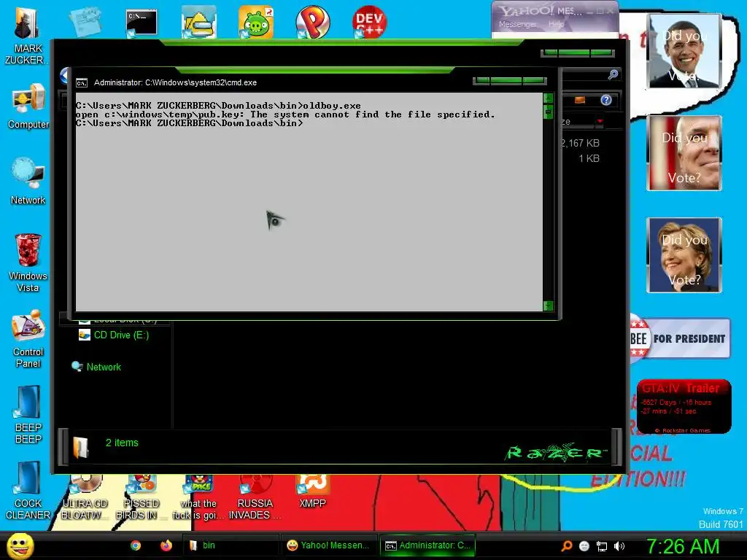Open the red P pinball-style desktop icon
Screen dimensions: 747x560
click(312, 23)
